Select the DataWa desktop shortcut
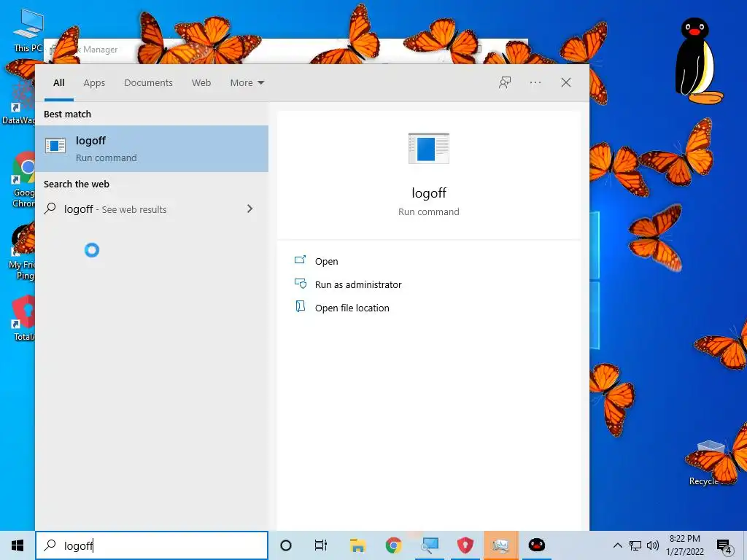747x560 pixels. point(18,102)
